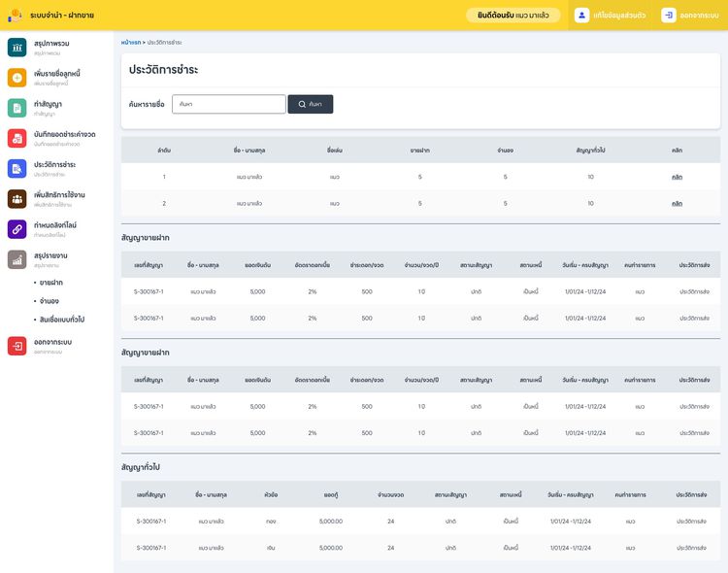Select the บันทึกยอดชำระค่างวด sidebar icon
Viewport: 728px width, 573px height.
click(x=17, y=138)
